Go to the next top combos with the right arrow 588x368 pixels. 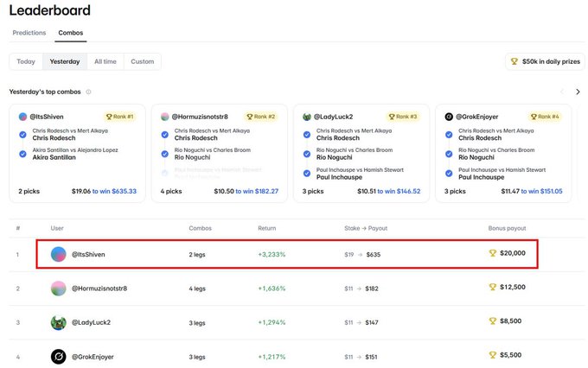pyautogui.click(x=578, y=92)
